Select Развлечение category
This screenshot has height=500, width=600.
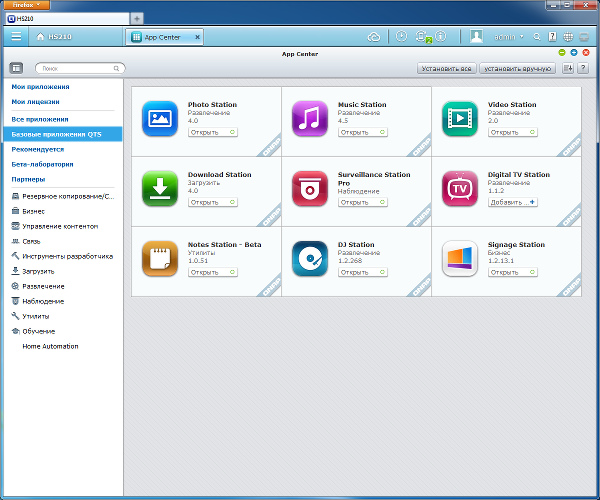pyautogui.click(x=38, y=286)
